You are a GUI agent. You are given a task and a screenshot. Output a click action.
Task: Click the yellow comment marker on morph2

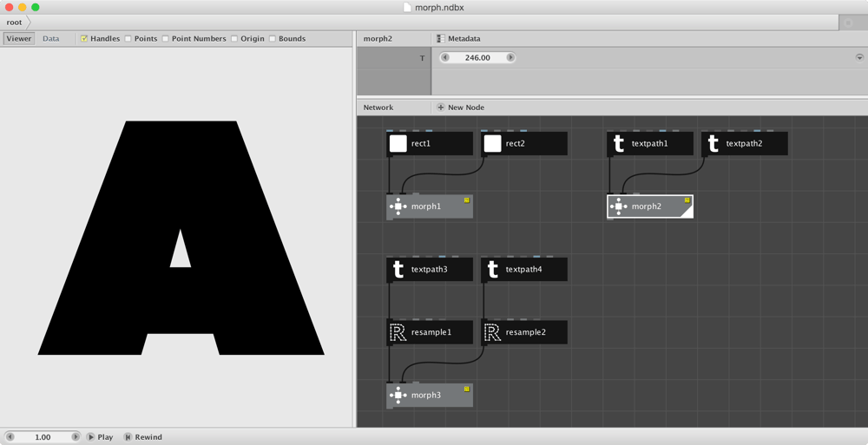pos(687,200)
